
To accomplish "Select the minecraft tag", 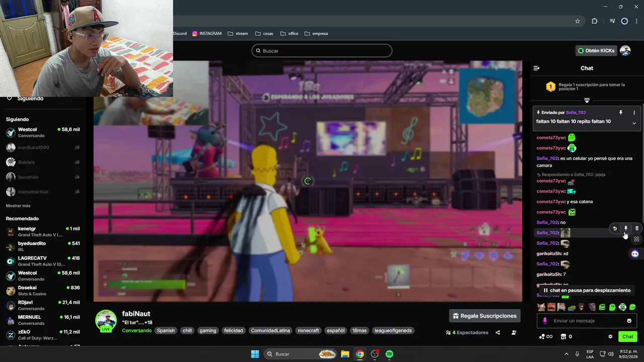I will coord(308,331).
